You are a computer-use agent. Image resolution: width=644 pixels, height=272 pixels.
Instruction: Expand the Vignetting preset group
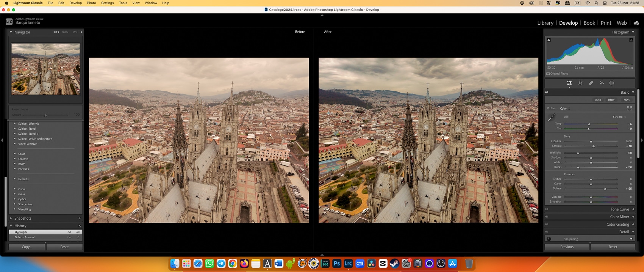click(x=15, y=209)
